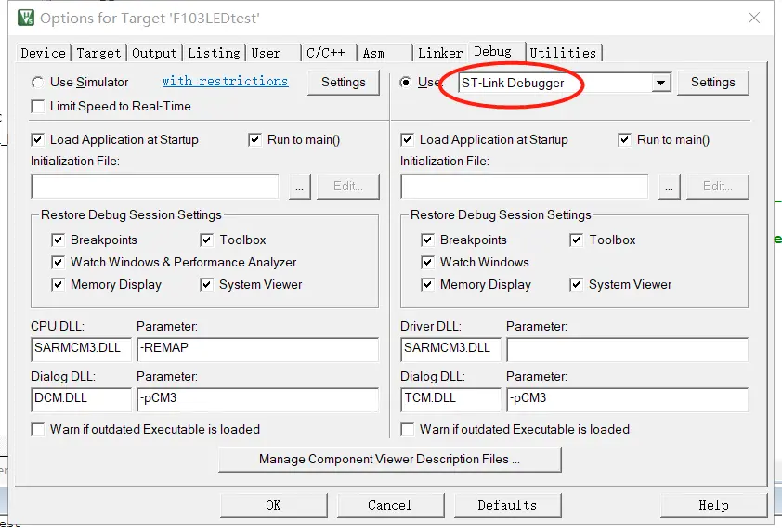The width and height of the screenshot is (782, 532).
Task: Click the DCM.DLL Dialog DLL field
Action: click(82, 399)
